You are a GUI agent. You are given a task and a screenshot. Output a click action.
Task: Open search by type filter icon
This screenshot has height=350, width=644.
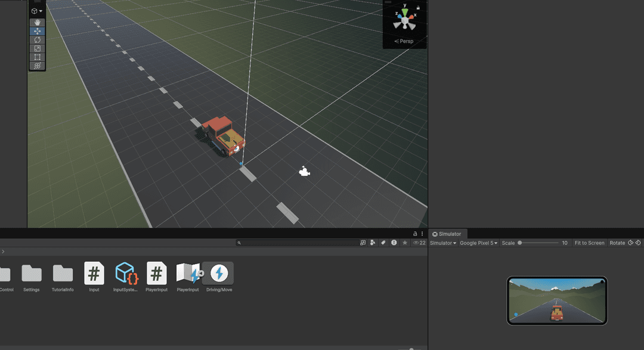(x=373, y=243)
